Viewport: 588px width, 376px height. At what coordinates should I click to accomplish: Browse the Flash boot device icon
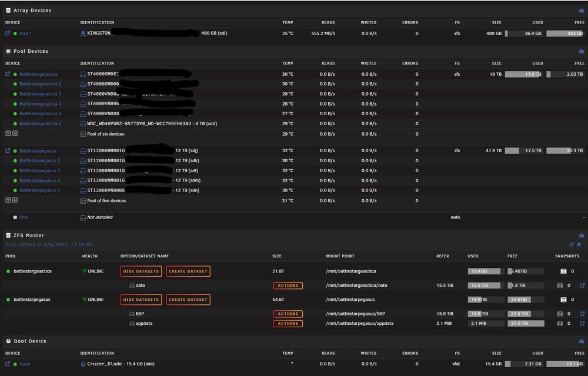coord(8,364)
